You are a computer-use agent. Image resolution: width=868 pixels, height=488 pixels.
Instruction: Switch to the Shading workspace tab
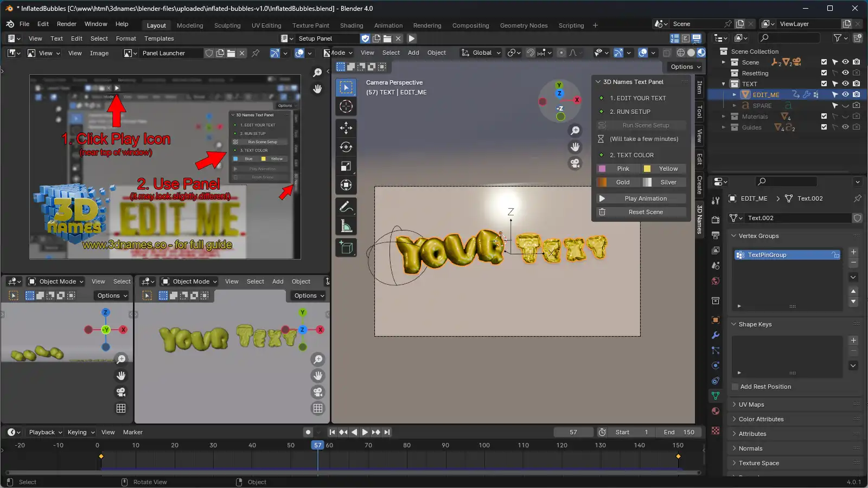coord(352,25)
